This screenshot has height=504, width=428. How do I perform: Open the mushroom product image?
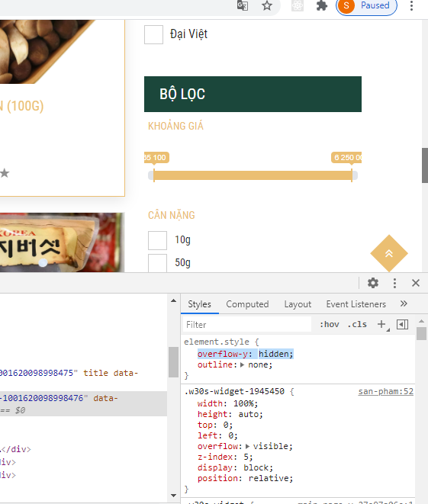[x=47, y=51]
